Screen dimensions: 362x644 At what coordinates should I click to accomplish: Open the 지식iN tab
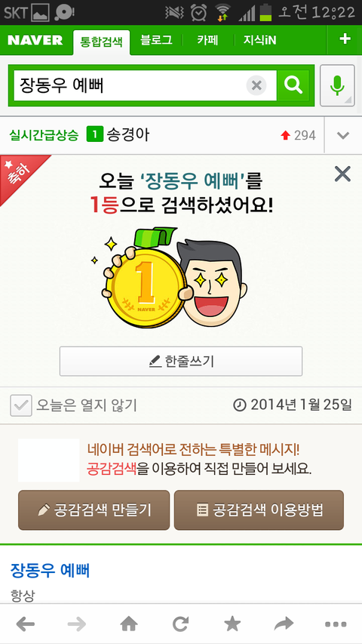click(x=259, y=40)
